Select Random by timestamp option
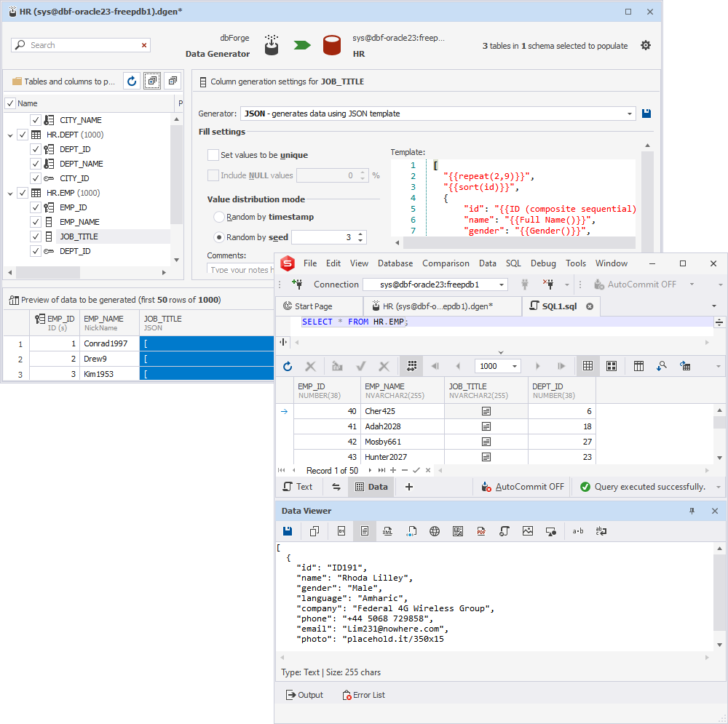 (219, 217)
